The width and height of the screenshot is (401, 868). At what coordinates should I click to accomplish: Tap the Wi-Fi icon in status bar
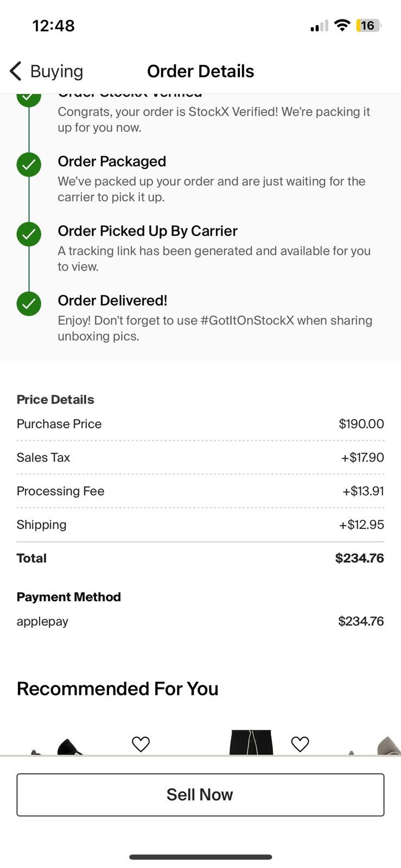[342, 25]
